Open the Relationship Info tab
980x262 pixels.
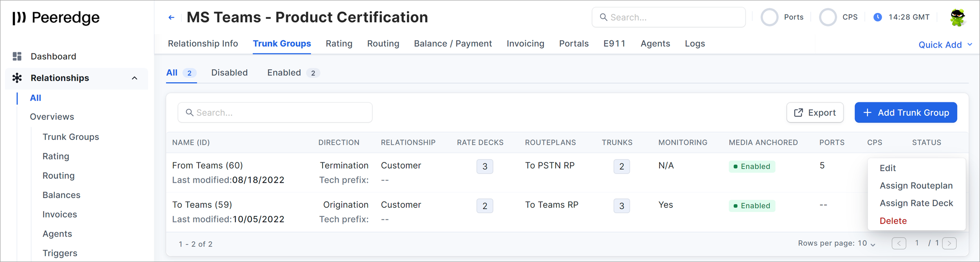click(x=203, y=44)
